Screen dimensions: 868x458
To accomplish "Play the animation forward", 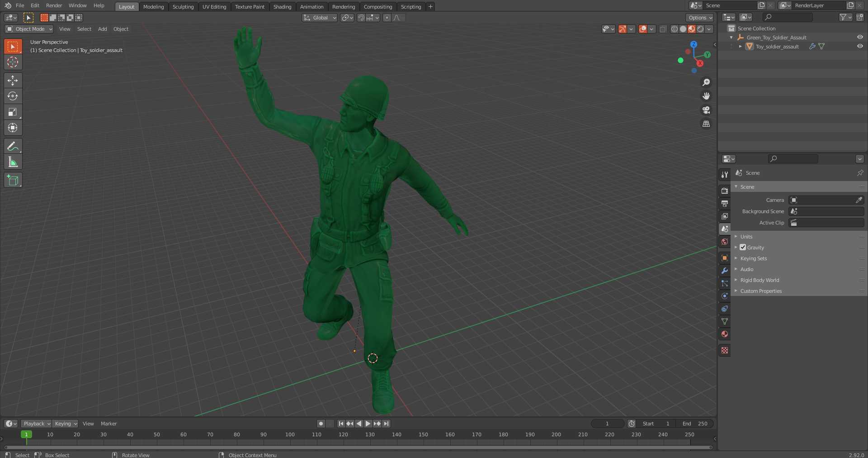I will click(x=368, y=424).
